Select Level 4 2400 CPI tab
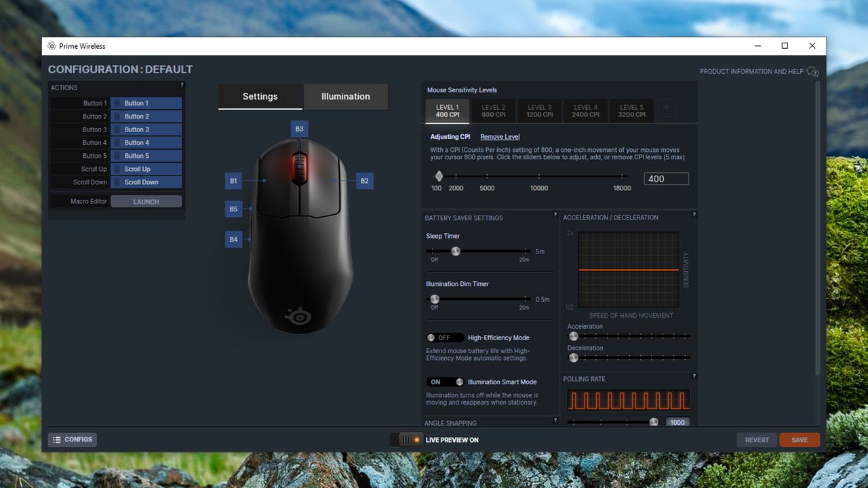Viewport: 868px width, 488px height. point(586,111)
